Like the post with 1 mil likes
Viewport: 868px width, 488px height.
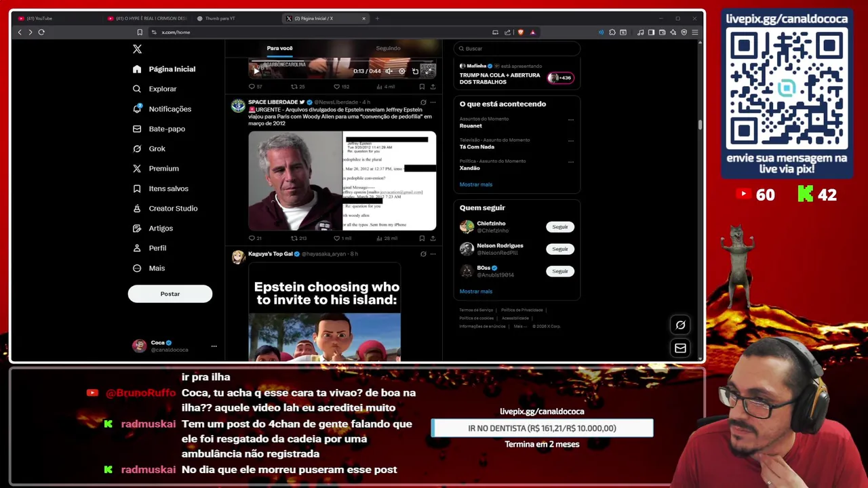pyautogui.click(x=342, y=238)
